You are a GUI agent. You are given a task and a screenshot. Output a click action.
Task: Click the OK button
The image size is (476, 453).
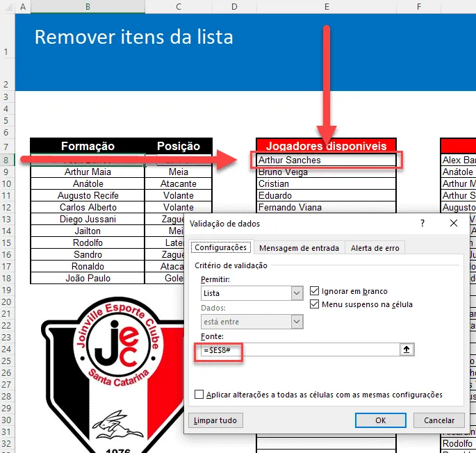(x=380, y=420)
